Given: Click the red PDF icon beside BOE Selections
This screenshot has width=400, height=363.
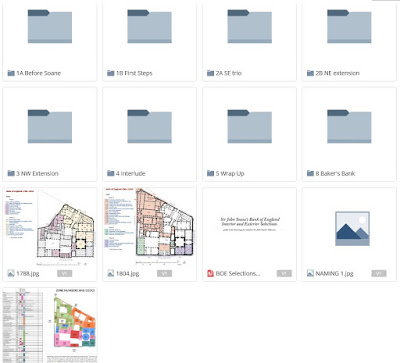Looking at the screenshot, I should point(210,273).
